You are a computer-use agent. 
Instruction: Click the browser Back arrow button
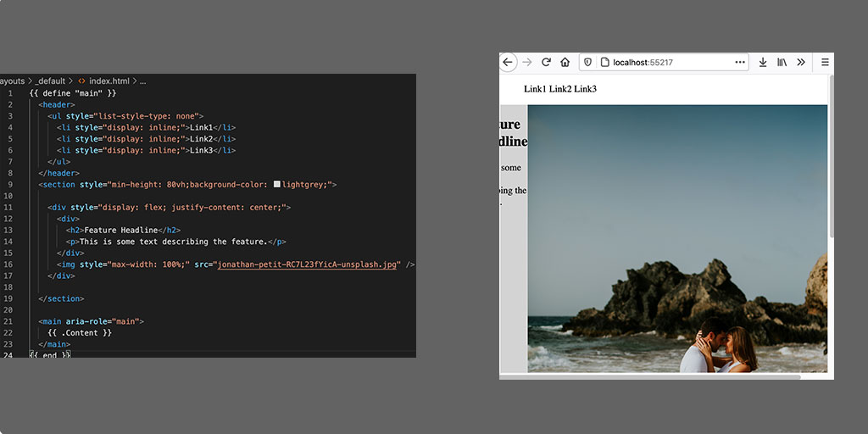click(508, 62)
